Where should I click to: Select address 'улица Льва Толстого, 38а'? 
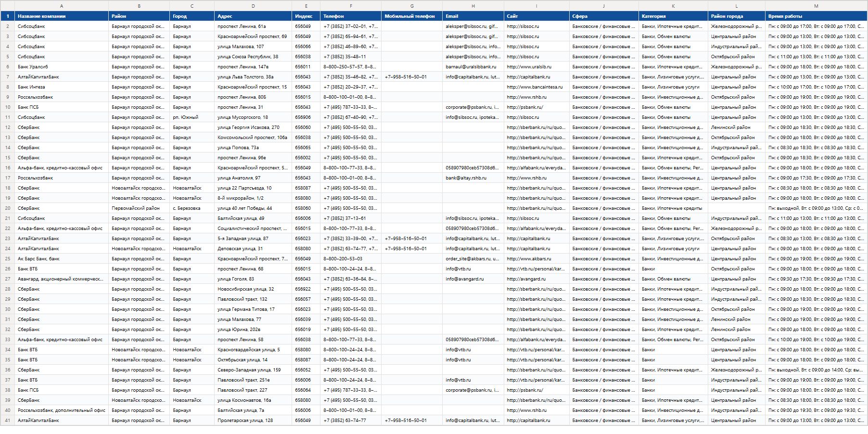(x=253, y=77)
